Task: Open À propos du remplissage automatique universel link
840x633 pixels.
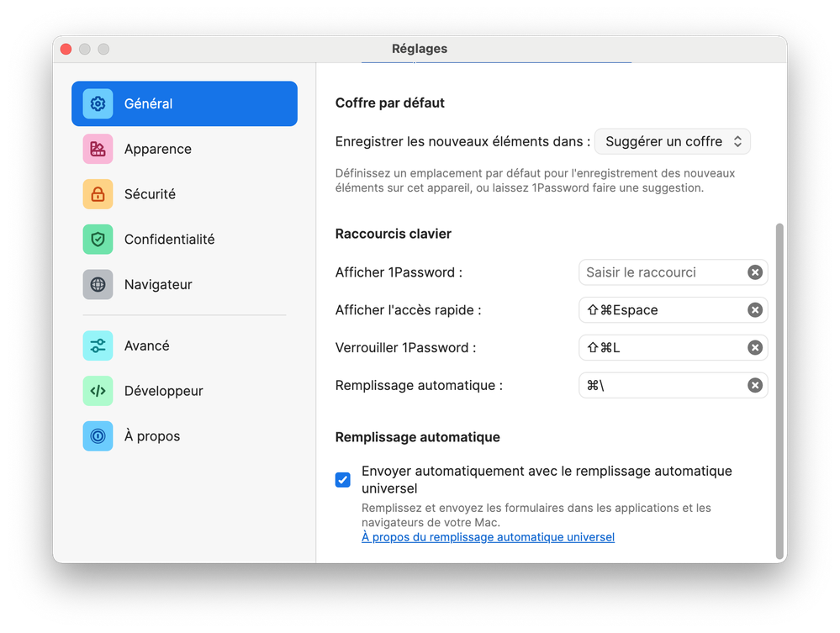Action: [488, 537]
